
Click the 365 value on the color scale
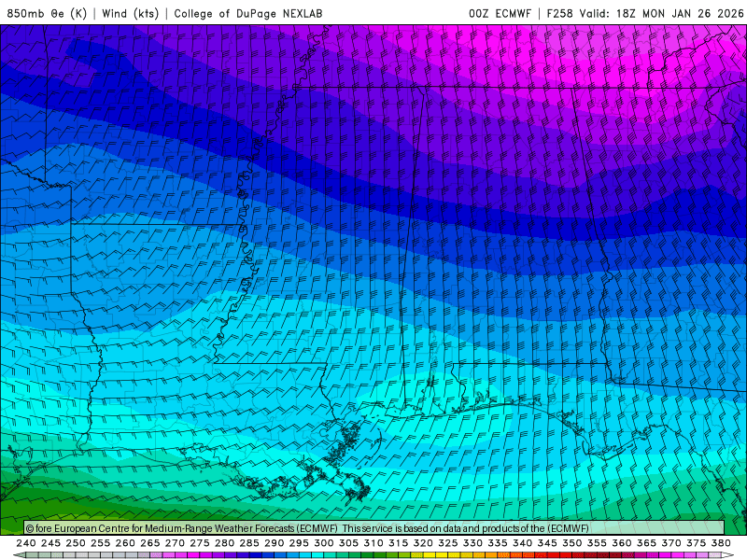tap(646, 543)
